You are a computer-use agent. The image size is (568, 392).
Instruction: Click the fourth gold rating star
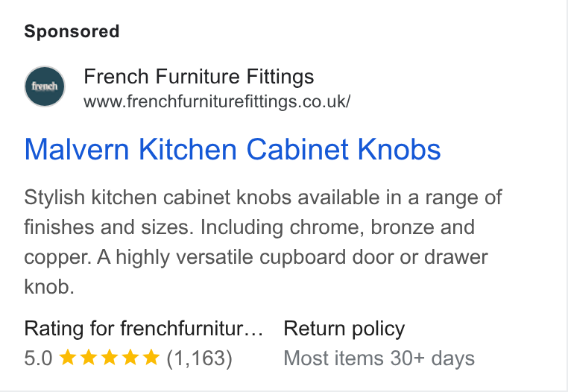click(130, 358)
